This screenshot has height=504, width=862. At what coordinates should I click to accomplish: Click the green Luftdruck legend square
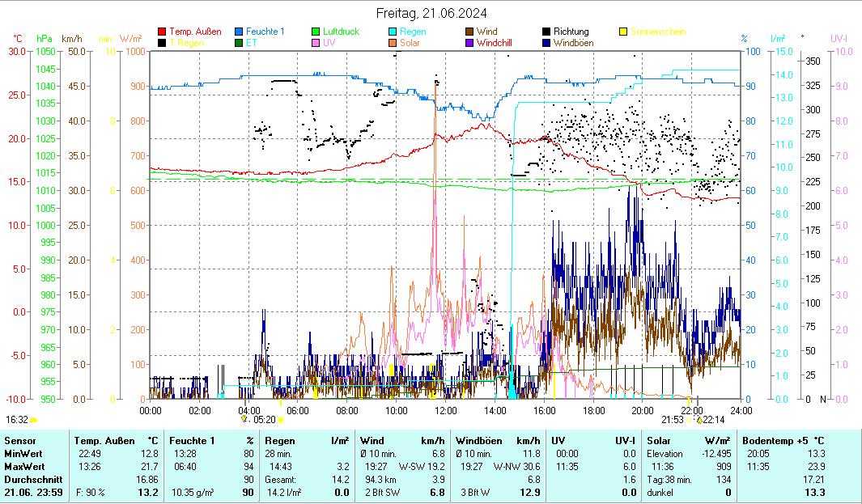point(316,32)
